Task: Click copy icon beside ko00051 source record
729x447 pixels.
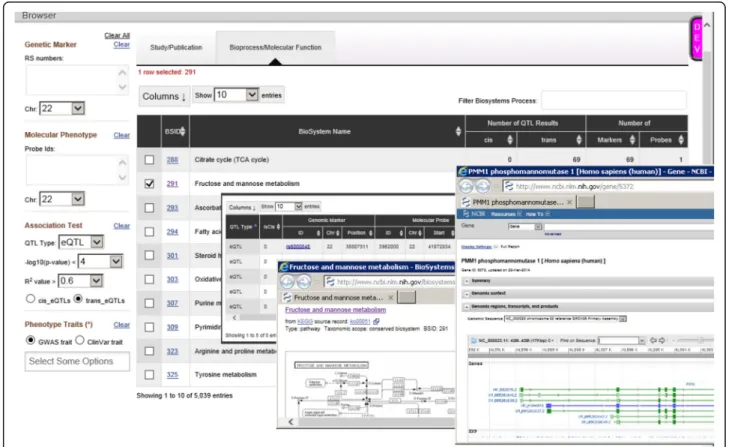Action: 376,321
